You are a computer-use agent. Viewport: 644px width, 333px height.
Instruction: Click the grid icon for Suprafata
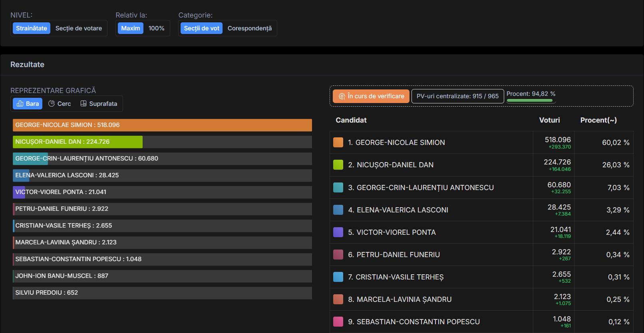tap(83, 104)
